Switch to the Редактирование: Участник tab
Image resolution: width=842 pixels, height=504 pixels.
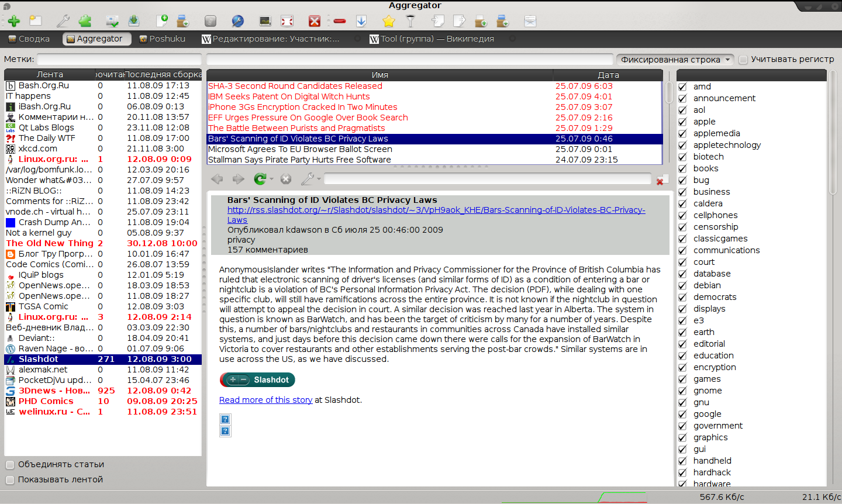[271, 39]
